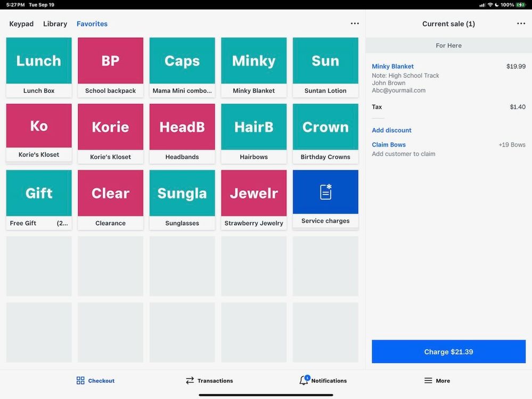Click the Claim Bows link
The width and height of the screenshot is (532, 399).
pos(389,144)
